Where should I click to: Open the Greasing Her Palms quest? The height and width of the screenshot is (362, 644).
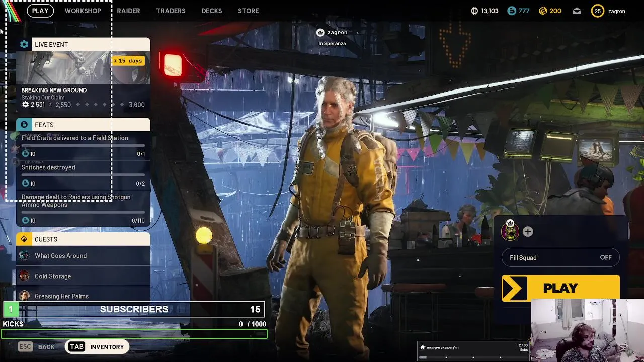tap(83, 295)
